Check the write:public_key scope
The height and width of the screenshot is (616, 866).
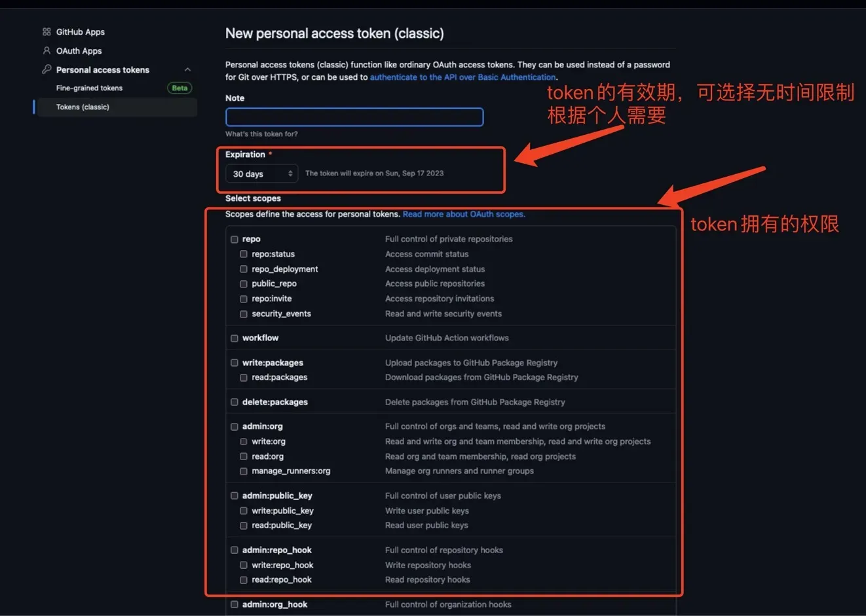(244, 511)
